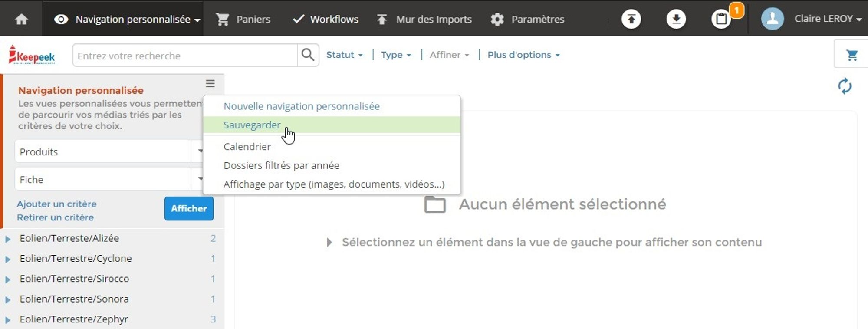The image size is (868, 329).
Task: Click the hamburger menu icon in sidebar
Action: click(x=210, y=83)
